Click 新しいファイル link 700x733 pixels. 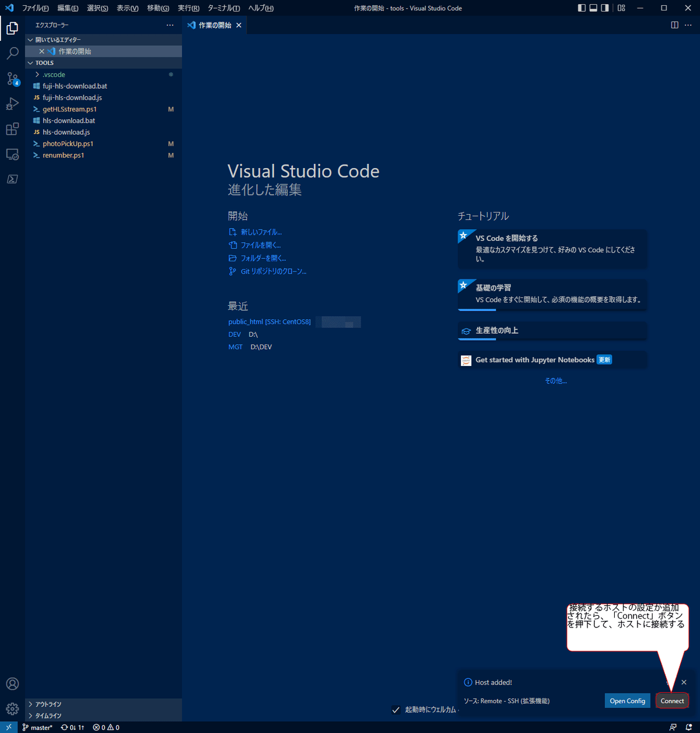[261, 232]
